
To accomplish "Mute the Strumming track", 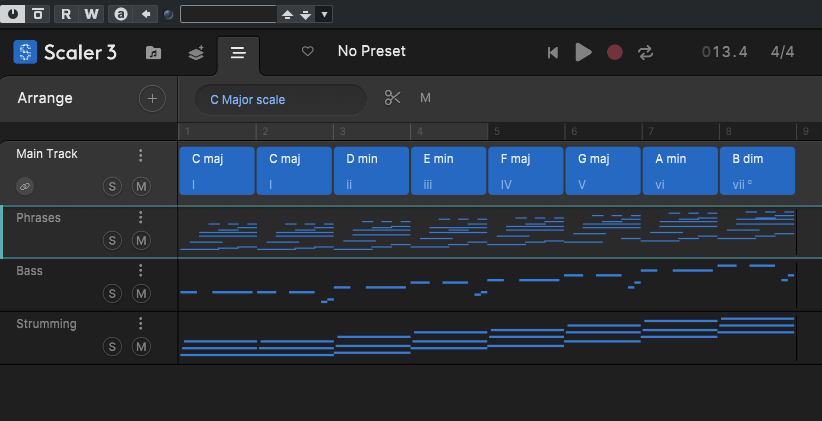I will (141, 346).
